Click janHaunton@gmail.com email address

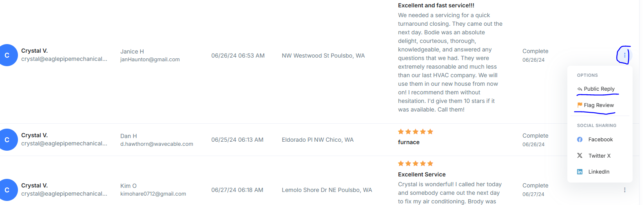pos(150,60)
